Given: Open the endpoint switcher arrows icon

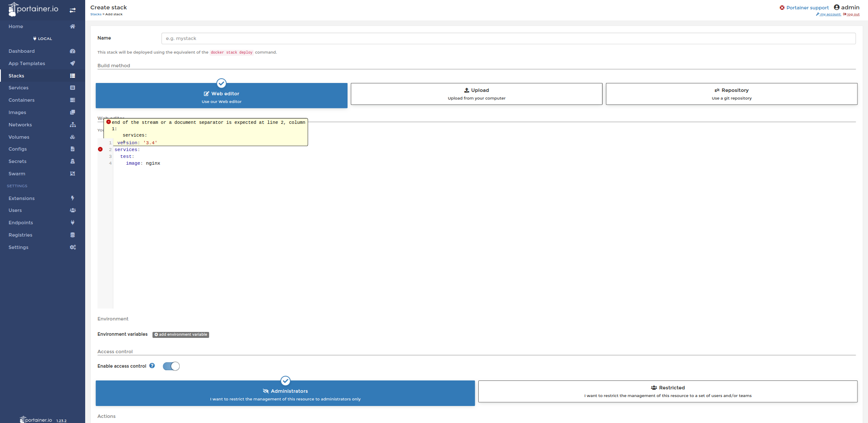Looking at the screenshot, I should click(x=72, y=9).
